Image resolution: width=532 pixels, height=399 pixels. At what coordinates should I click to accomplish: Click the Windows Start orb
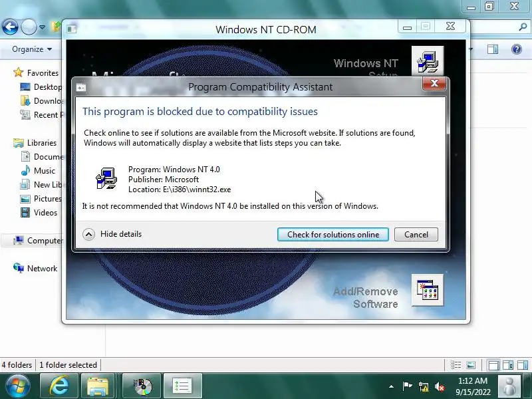(17, 386)
